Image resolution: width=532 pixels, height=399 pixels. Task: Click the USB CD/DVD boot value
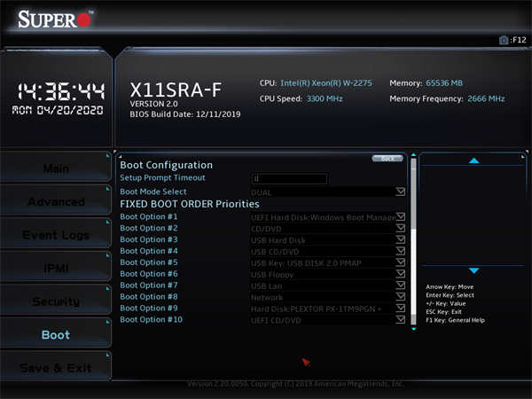pyautogui.click(x=275, y=252)
